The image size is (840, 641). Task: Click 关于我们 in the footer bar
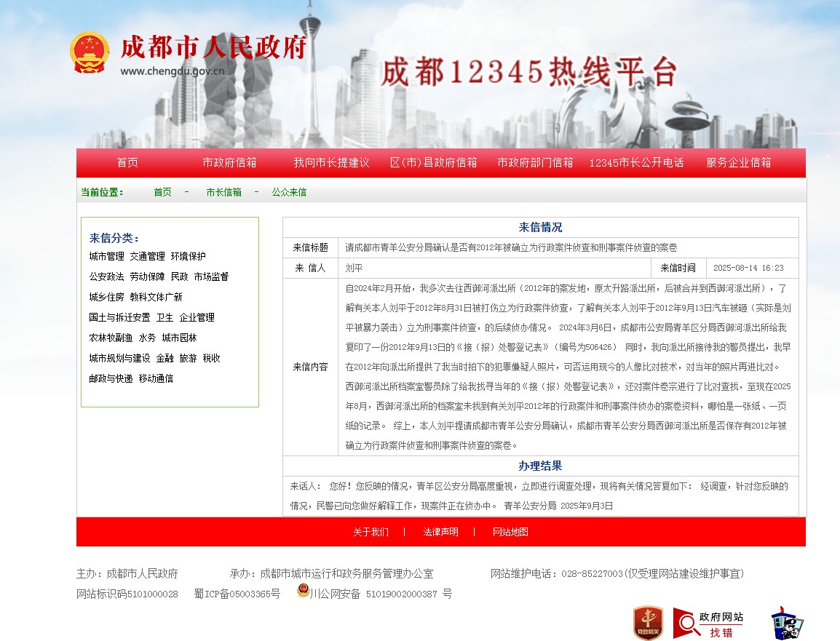coord(371,533)
